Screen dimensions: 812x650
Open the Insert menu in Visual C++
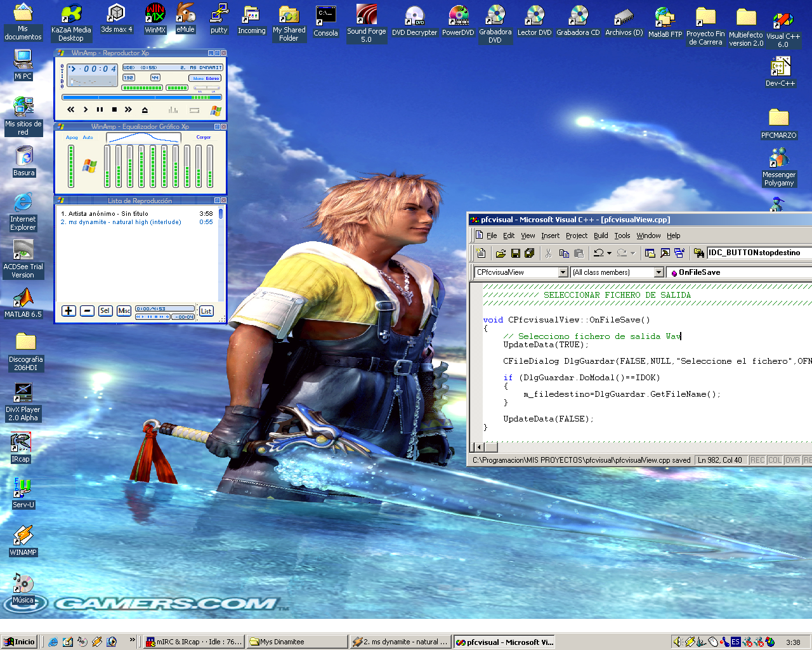(551, 235)
